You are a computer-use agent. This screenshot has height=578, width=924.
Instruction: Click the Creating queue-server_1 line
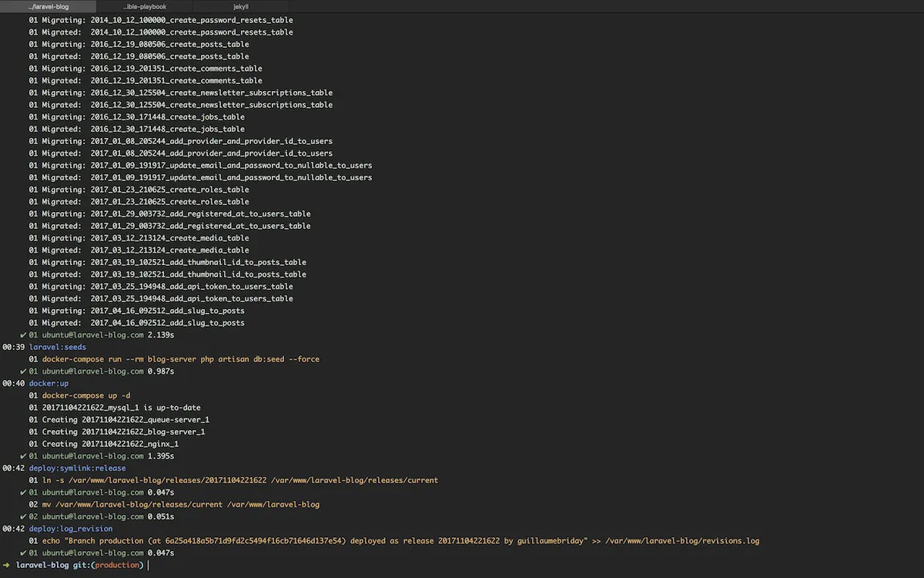pos(119,420)
